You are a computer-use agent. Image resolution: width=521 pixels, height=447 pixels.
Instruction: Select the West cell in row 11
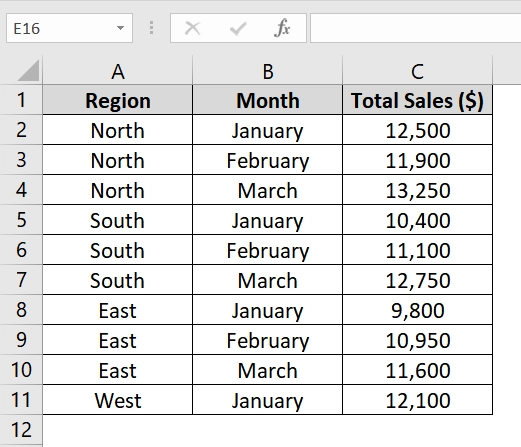118,400
